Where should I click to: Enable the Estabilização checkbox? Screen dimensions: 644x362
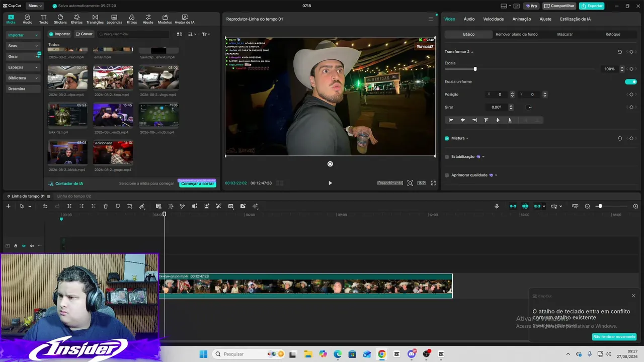point(447,157)
